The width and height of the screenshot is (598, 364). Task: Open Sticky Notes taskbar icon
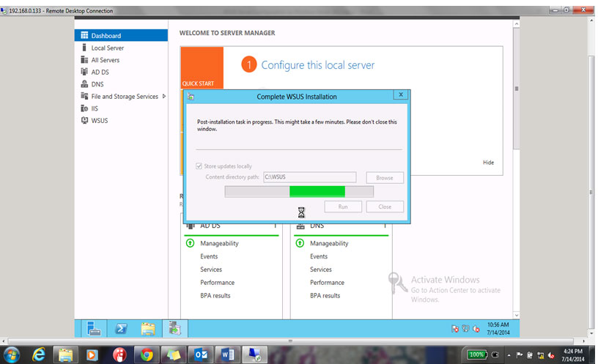[174, 355]
